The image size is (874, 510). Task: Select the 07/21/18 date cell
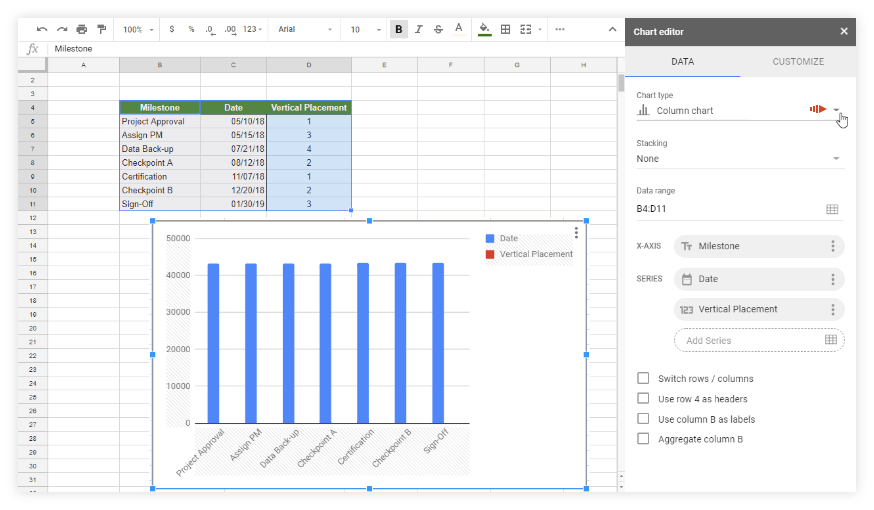click(x=234, y=149)
